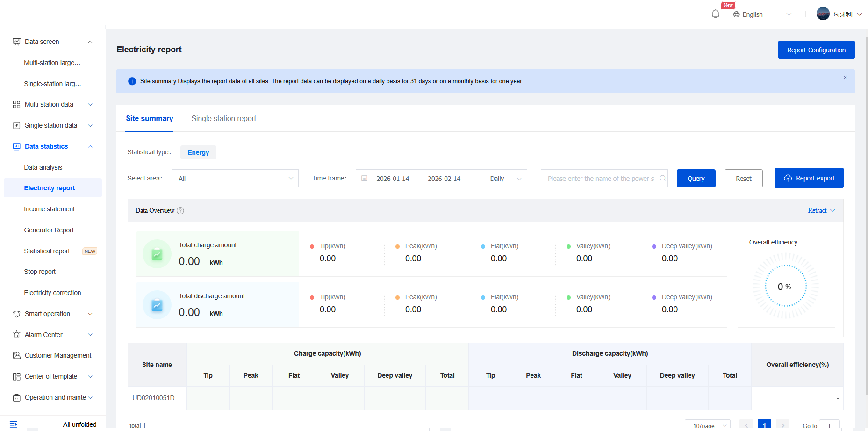Open the Daily granularity dropdown
The height and width of the screenshot is (431, 868).
pos(505,179)
